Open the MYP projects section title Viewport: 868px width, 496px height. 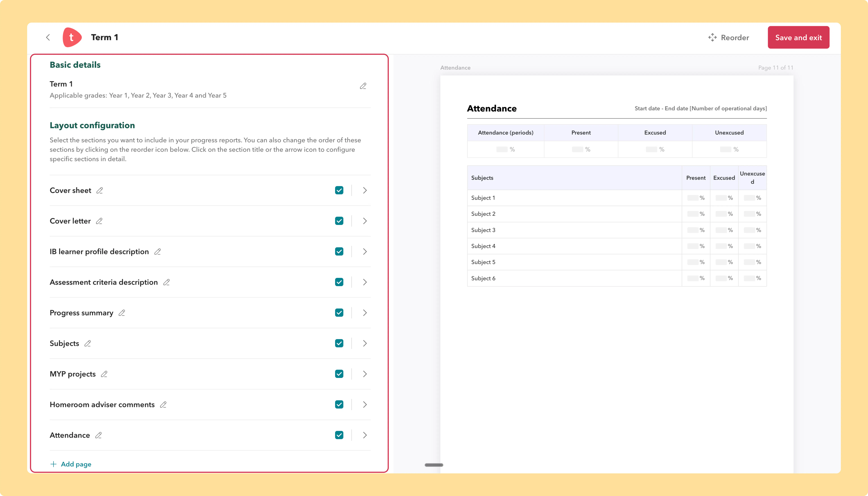[x=73, y=374]
